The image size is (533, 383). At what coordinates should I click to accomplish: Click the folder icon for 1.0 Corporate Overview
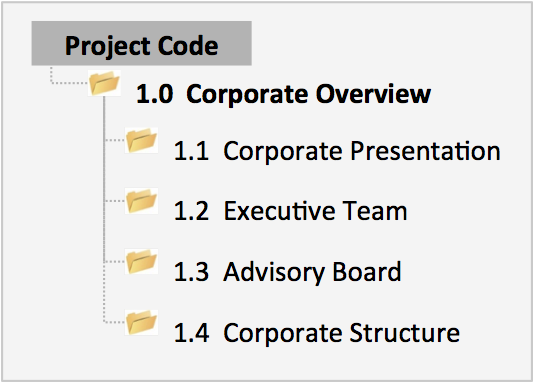pyautogui.click(x=104, y=83)
